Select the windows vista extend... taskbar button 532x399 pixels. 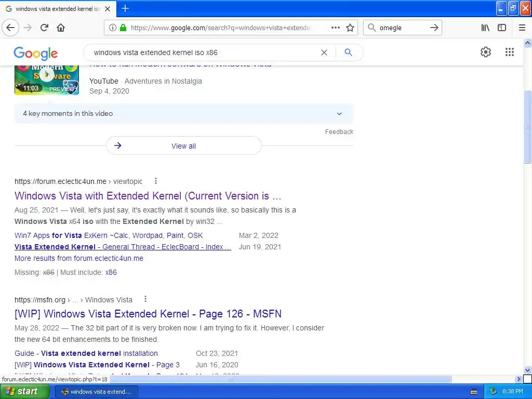pos(96,392)
